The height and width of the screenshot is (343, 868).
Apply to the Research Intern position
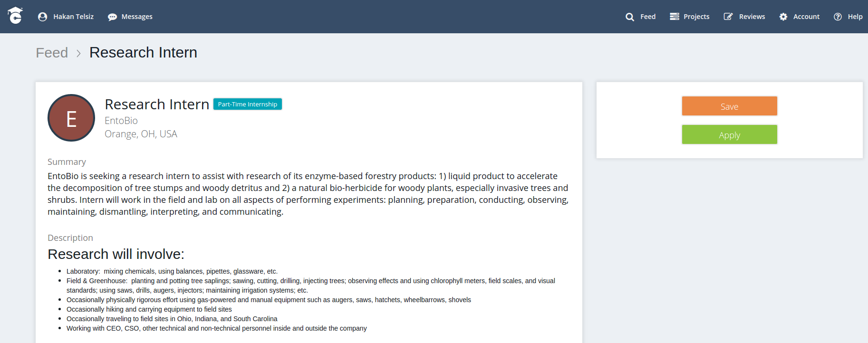coord(729,134)
